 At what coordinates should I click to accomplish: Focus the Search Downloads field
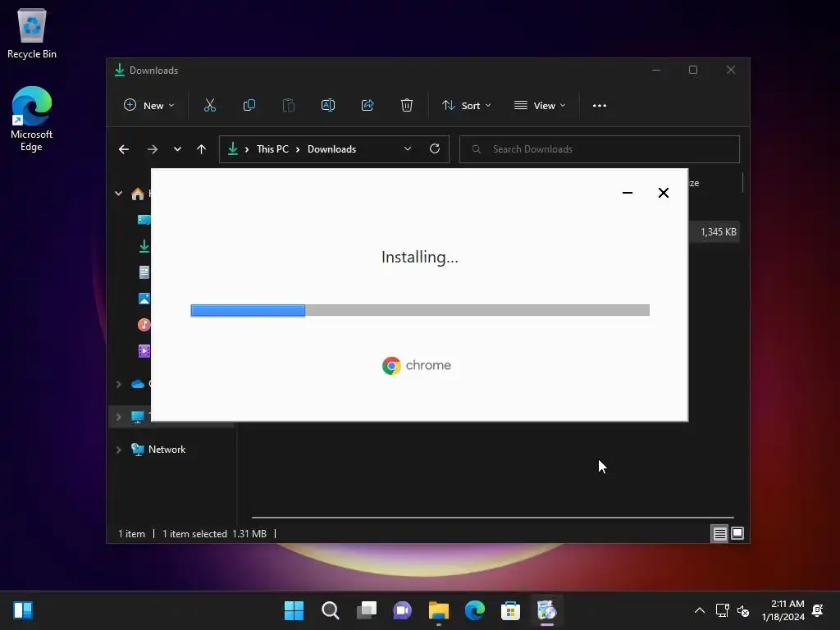600,149
